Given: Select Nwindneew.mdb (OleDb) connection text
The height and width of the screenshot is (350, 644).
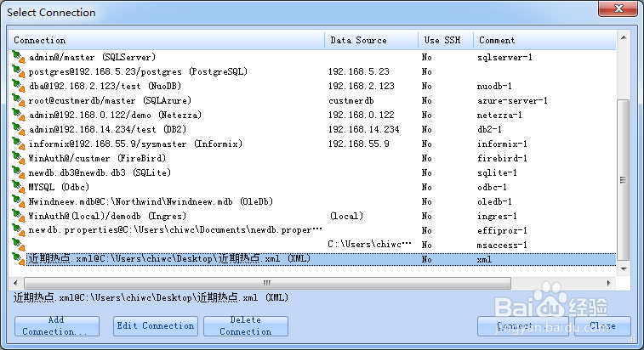Looking at the screenshot, I should (151, 201).
